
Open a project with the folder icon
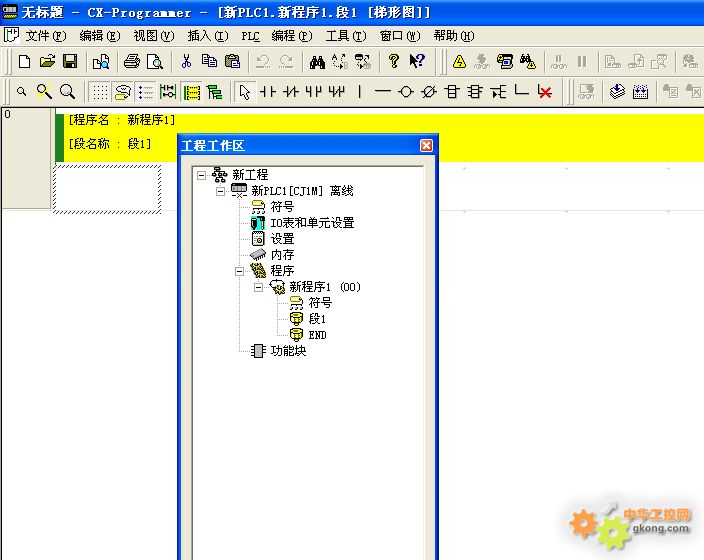click(47, 62)
